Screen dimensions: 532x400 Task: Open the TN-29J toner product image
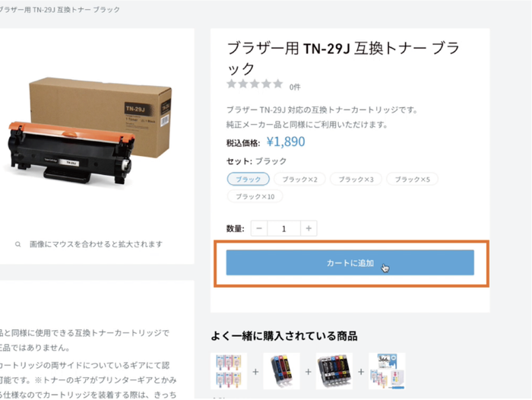tap(89, 131)
